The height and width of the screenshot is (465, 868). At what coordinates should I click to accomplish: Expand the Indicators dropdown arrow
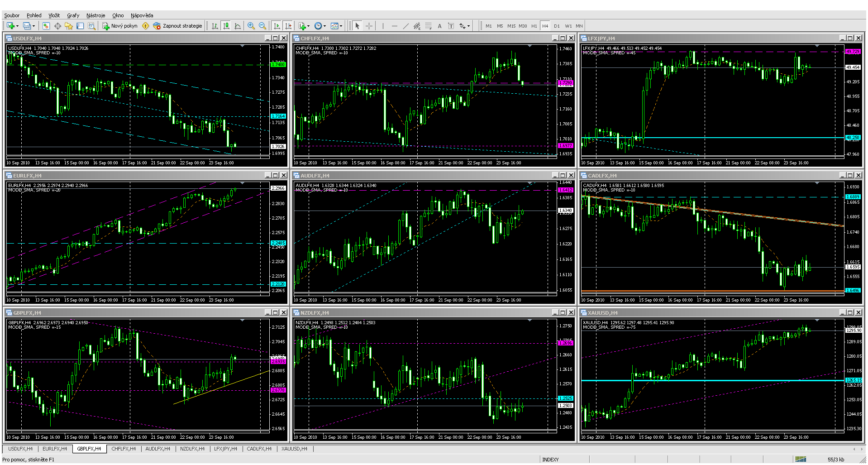(309, 26)
